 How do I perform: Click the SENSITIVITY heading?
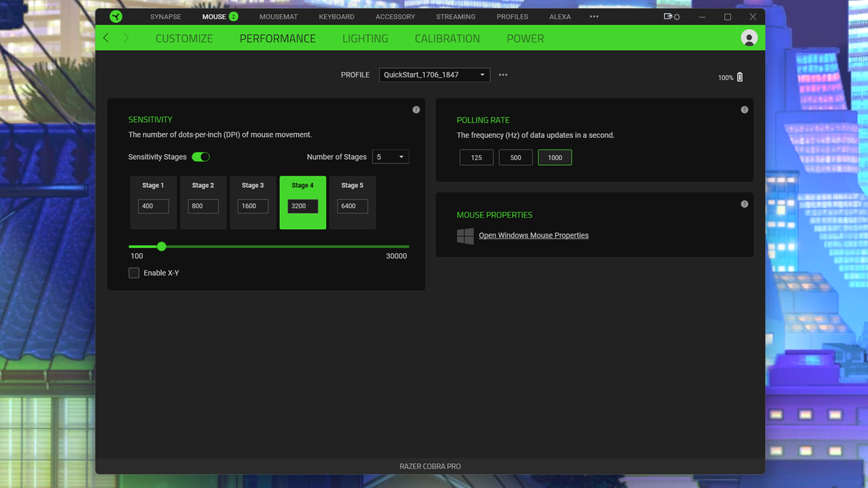click(150, 119)
